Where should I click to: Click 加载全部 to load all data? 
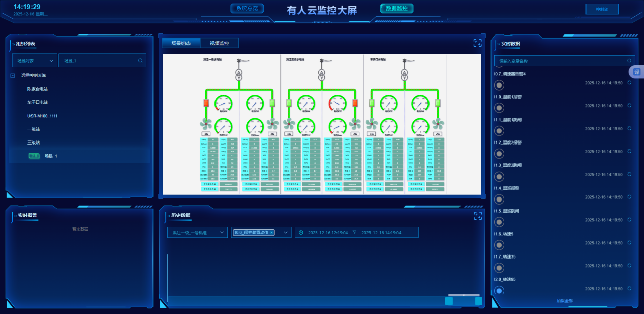click(x=564, y=301)
